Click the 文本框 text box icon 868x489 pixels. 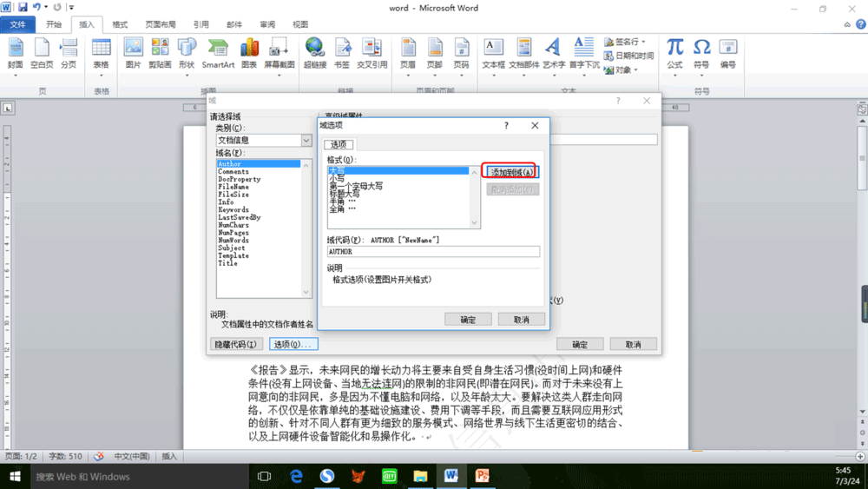point(493,52)
